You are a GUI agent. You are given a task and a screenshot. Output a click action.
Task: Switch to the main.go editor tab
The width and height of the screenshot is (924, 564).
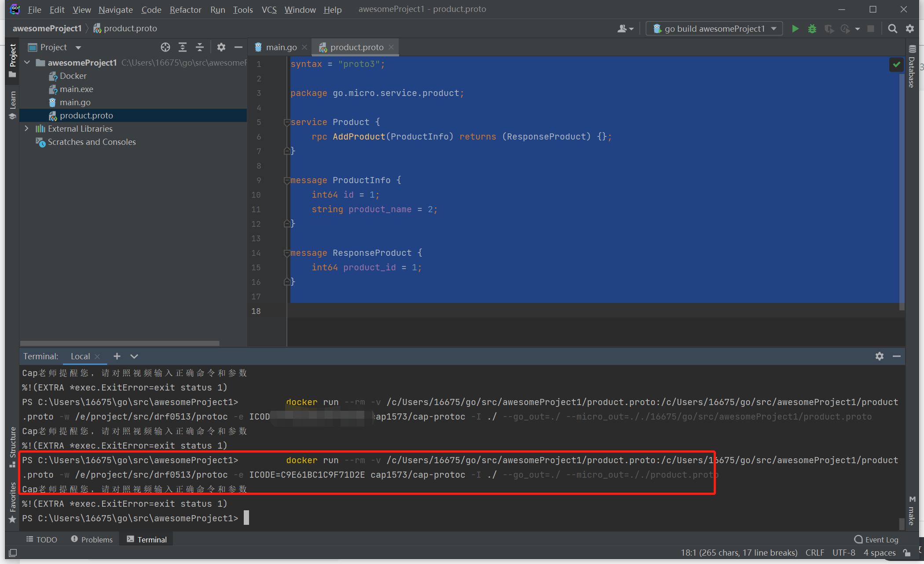[281, 47]
